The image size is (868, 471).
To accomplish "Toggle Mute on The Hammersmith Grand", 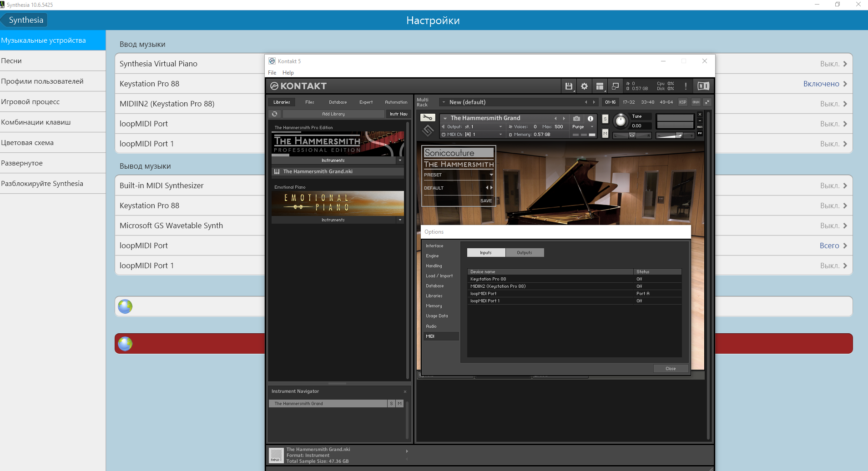I will point(605,133).
